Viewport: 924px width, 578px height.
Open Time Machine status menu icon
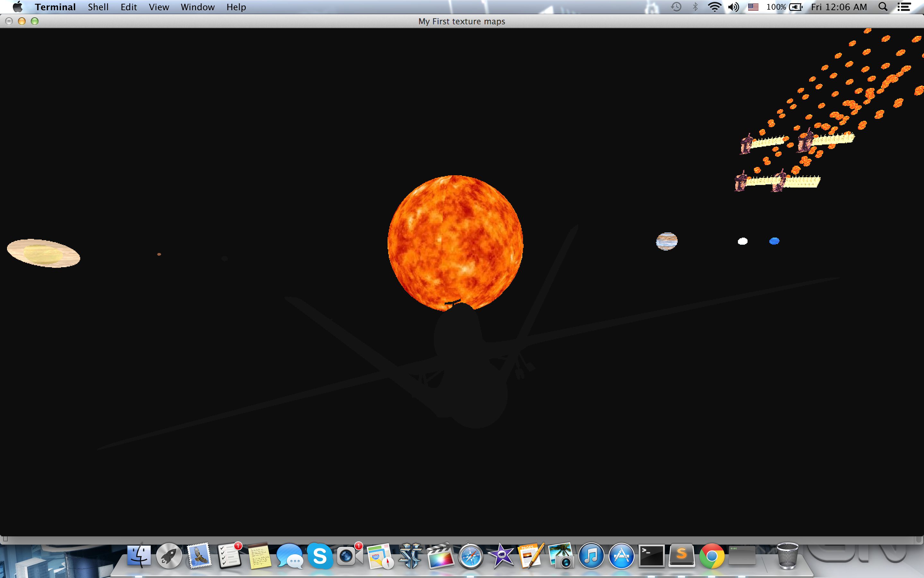tap(676, 7)
